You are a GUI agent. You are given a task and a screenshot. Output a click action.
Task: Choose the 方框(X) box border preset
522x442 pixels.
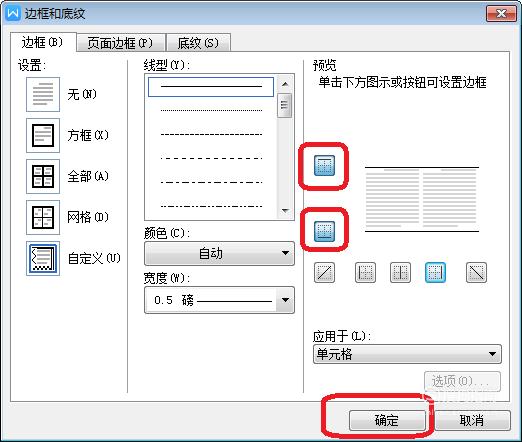click(x=43, y=135)
